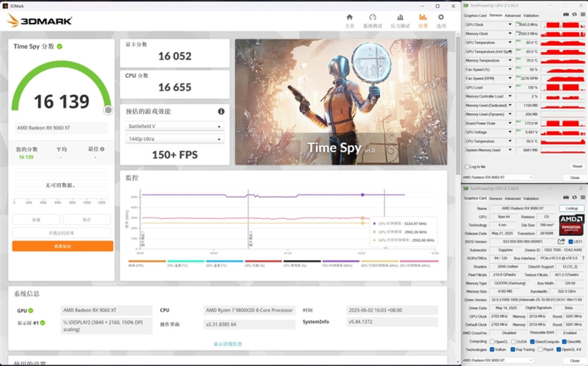Open the stress tests (压力测试) icon
This screenshot has width=588, height=366.
400,17
